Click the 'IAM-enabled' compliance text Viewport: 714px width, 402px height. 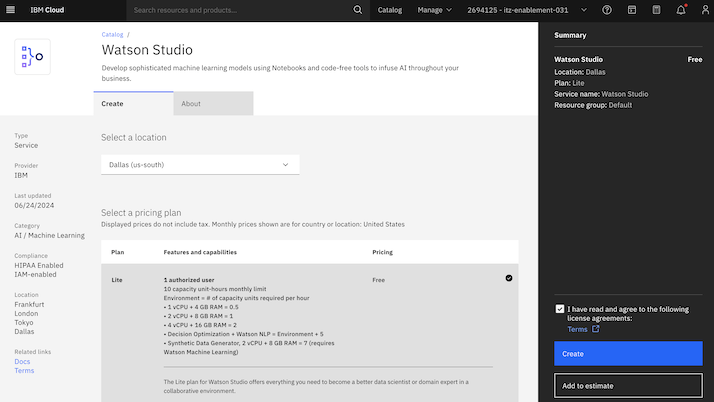click(35, 275)
